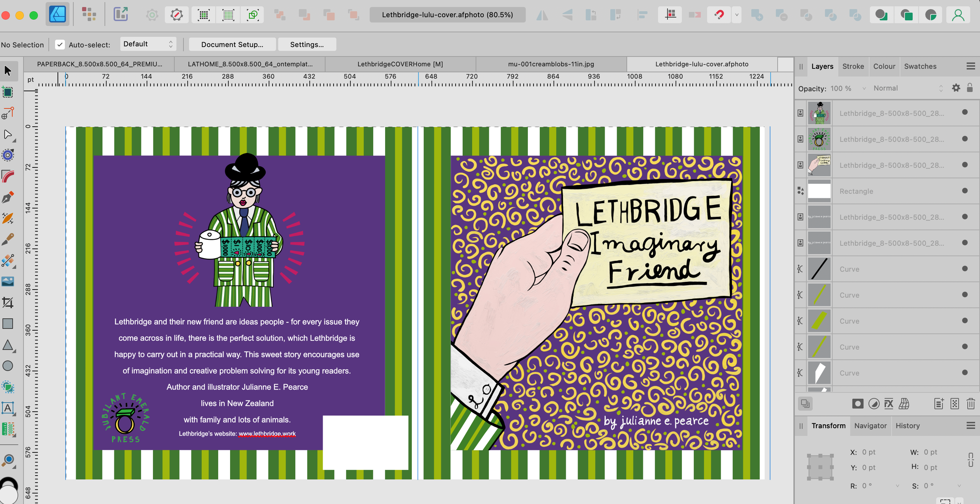Select the Triangle shape tool

coord(8,345)
